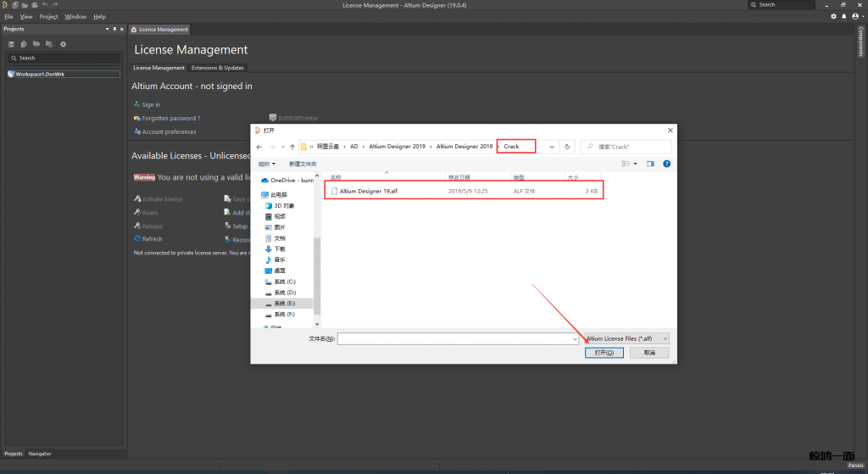Click the 打开(O) open button
The width and height of the screenshot is (868, 474).
click(604, 352)
